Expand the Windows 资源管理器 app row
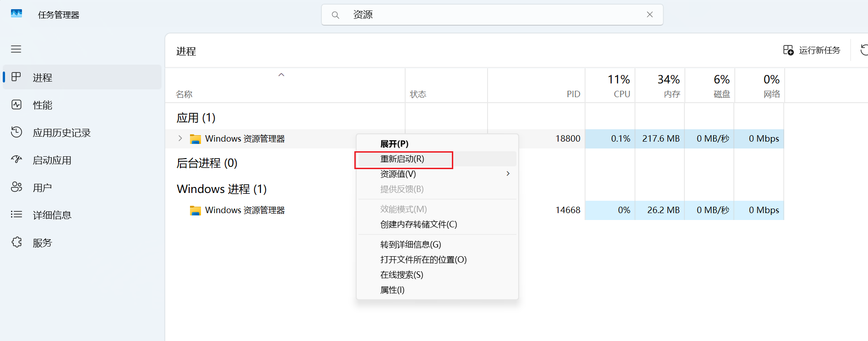868x341 pixels. pyautogui.click(x=180, y=138)
